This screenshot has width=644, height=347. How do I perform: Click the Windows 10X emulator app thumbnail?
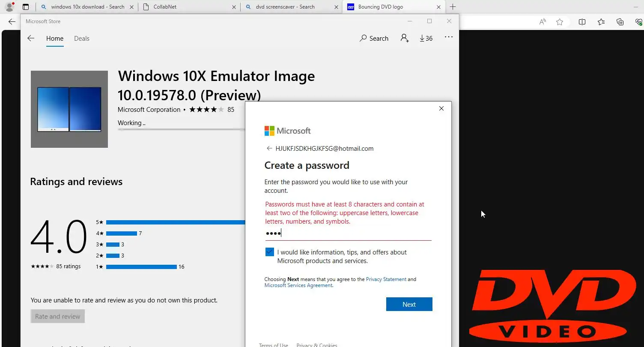pyautogui.click(x=69, y=109)
